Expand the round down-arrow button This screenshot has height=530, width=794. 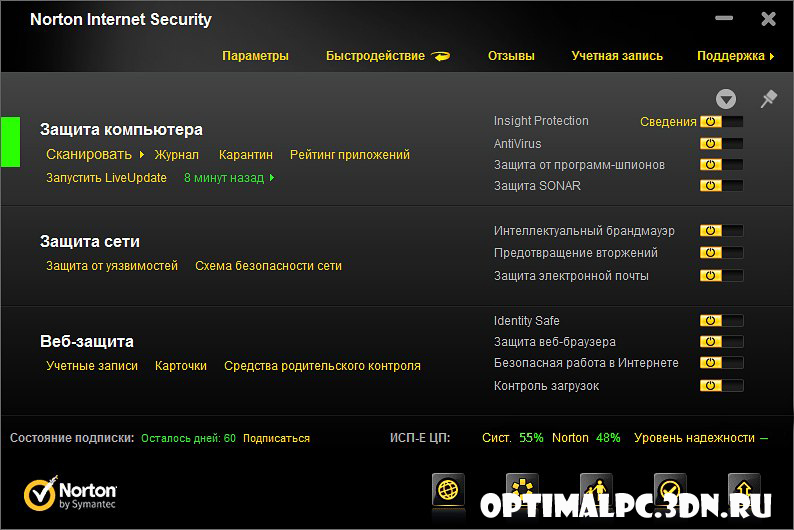(x=726, y=99)
